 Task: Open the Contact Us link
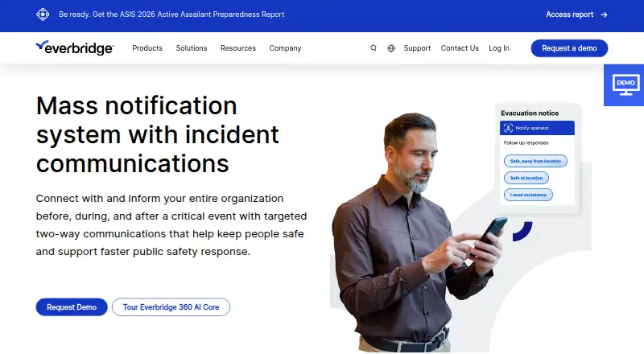click(460, 48)
